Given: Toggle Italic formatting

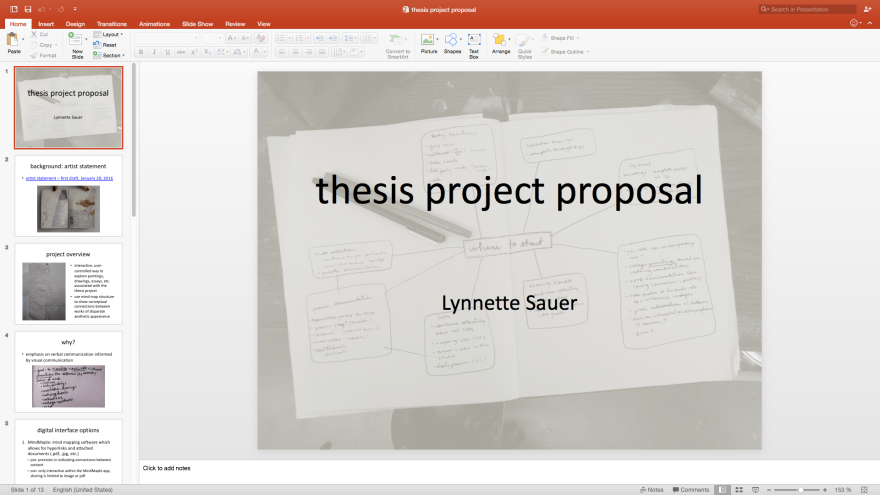Looking at the screenshot, I should tap(154, 52).
